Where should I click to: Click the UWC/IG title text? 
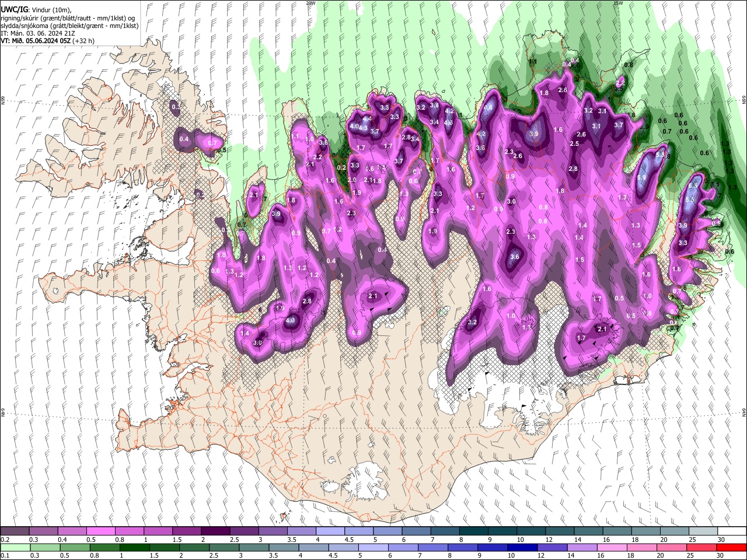14,9
